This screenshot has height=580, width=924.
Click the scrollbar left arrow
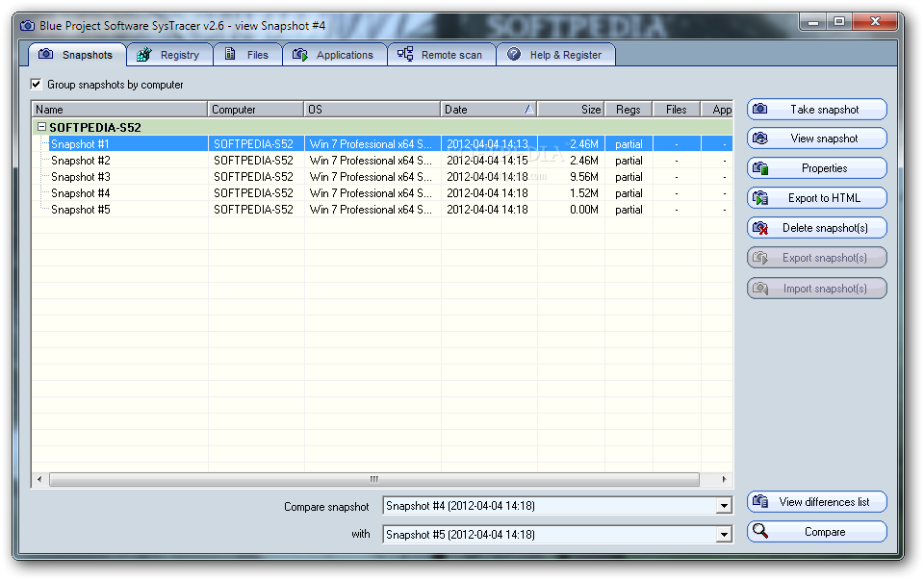tap(39, 479)
